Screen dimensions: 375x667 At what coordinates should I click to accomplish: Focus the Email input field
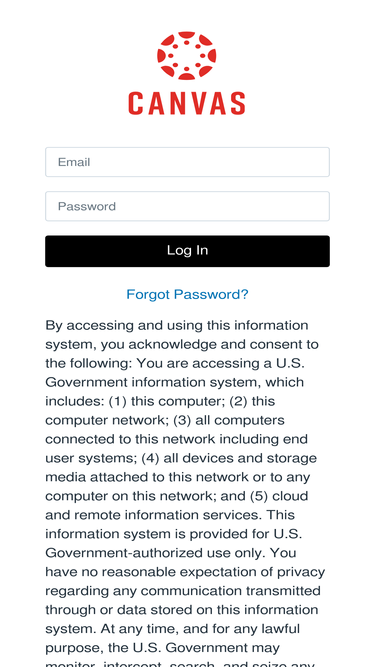point(188,162)
